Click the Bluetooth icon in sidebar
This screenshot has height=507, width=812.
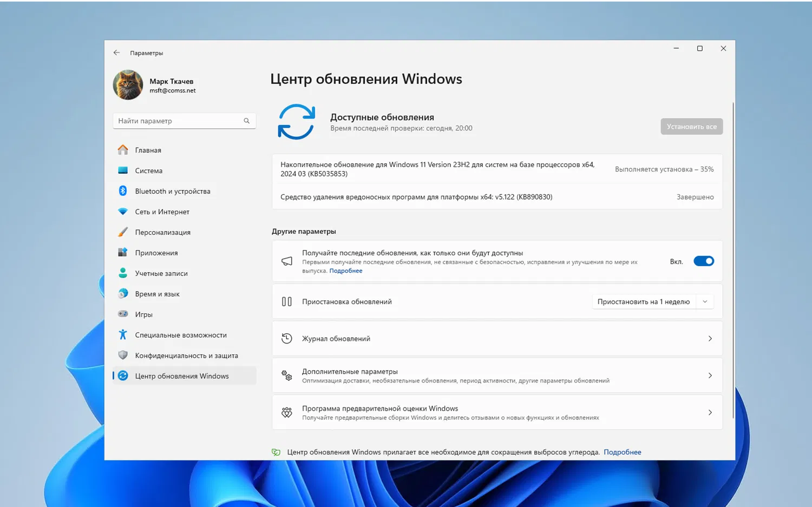123,191
